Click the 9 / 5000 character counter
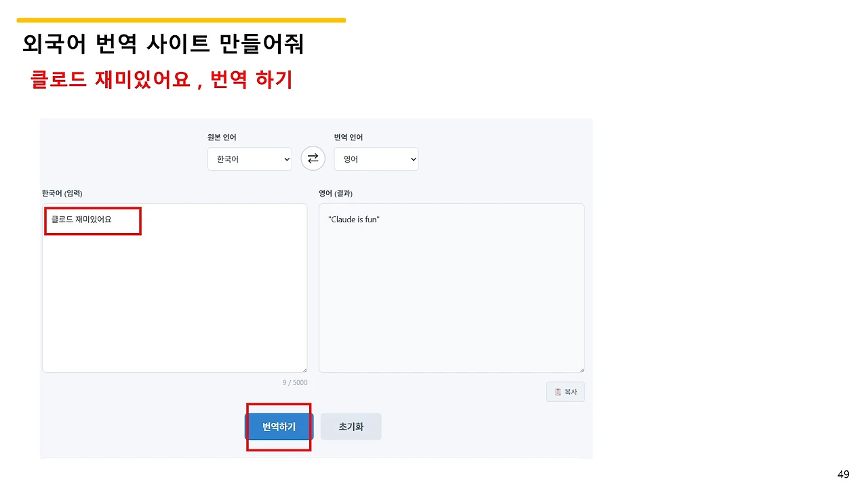 (x=295, y=383)
